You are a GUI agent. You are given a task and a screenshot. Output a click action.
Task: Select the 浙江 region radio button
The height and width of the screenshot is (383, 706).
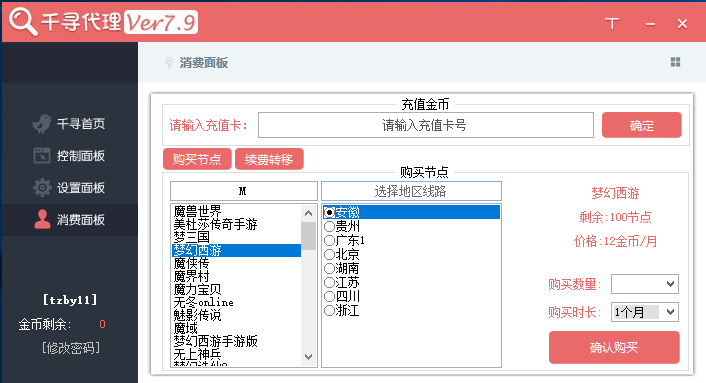(329, 311)
